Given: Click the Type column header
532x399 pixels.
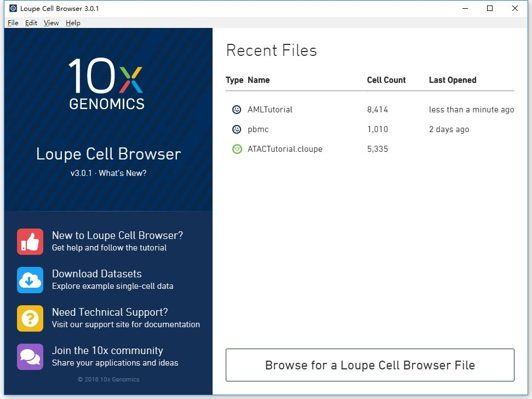Looking at the screenshot, I should coord(234,80).
